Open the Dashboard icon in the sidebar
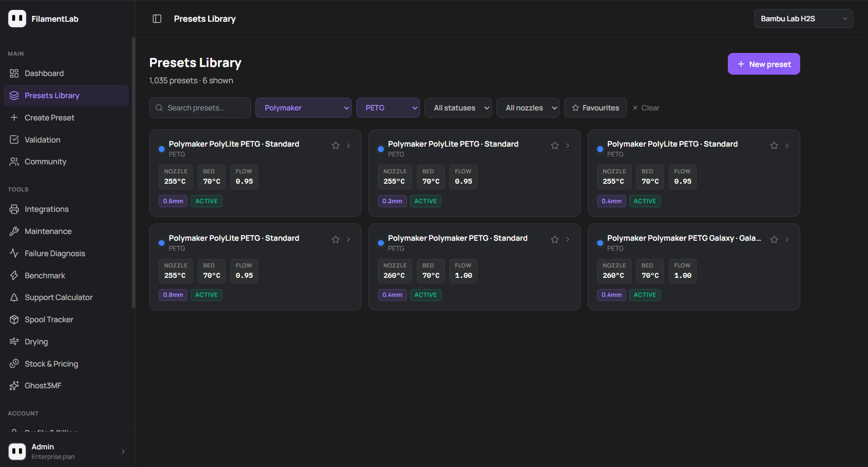 tap(14, 73)
